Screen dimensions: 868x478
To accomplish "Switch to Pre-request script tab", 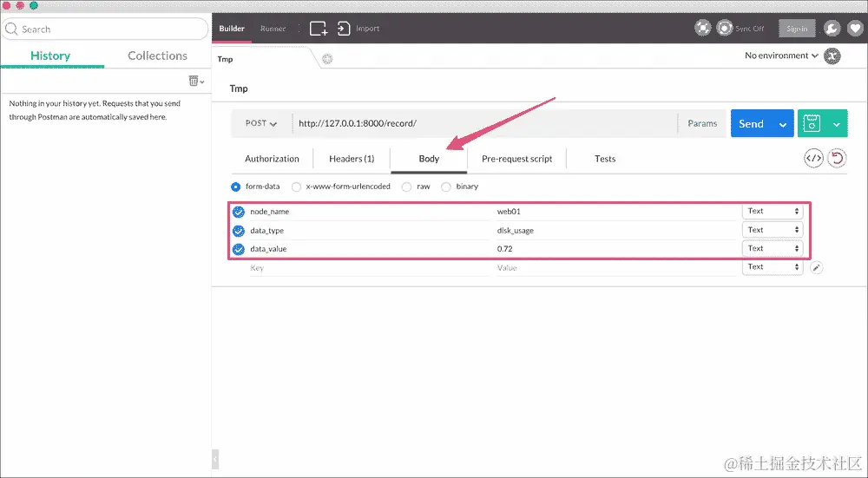I will coord(517,159).
